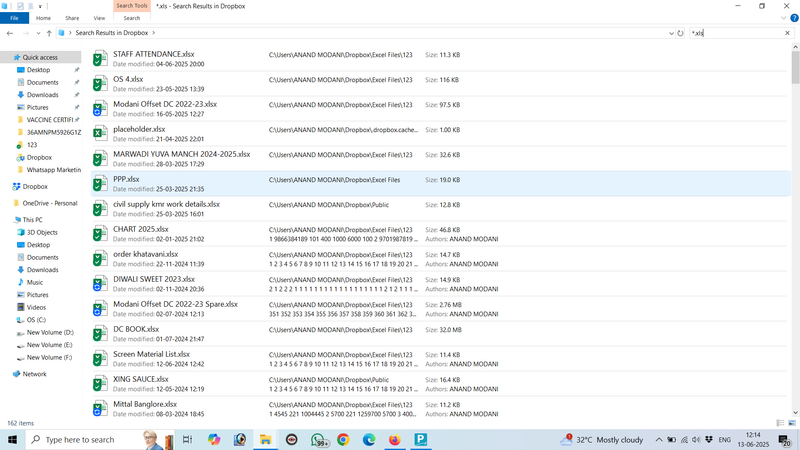Refresh the search results
The image size is (800, 450).
coord(681,33)
